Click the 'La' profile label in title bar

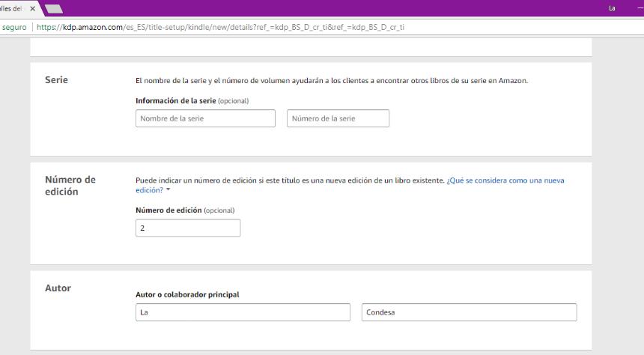coord(612,8)
